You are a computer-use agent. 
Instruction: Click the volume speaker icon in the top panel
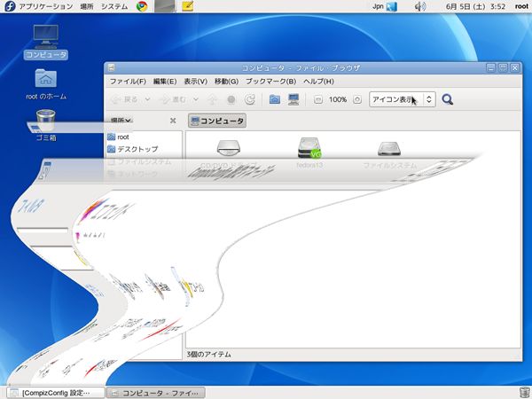click(x=420, y=6)
